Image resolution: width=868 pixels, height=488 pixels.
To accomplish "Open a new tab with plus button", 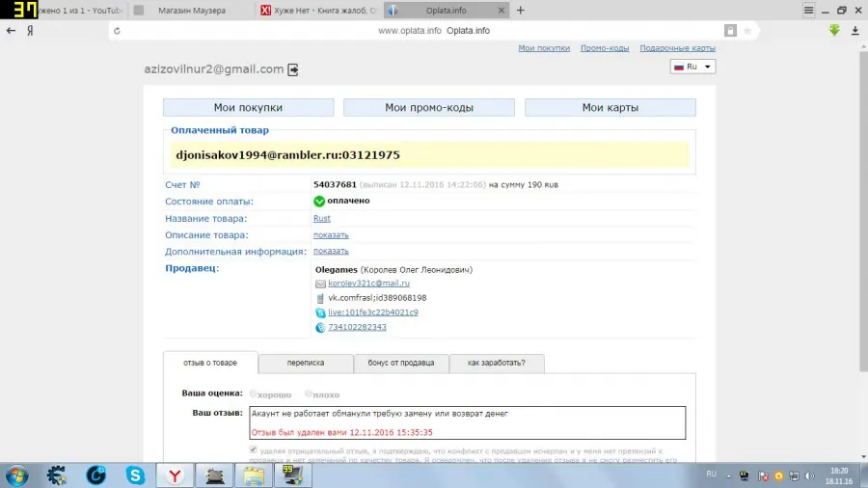I will (520, 10).
